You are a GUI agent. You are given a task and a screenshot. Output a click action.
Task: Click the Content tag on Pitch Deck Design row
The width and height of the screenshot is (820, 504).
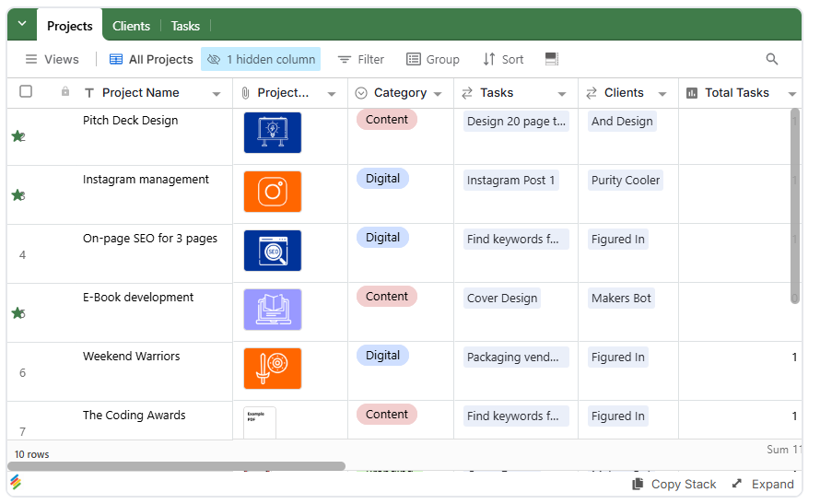[x=386, y=119]
